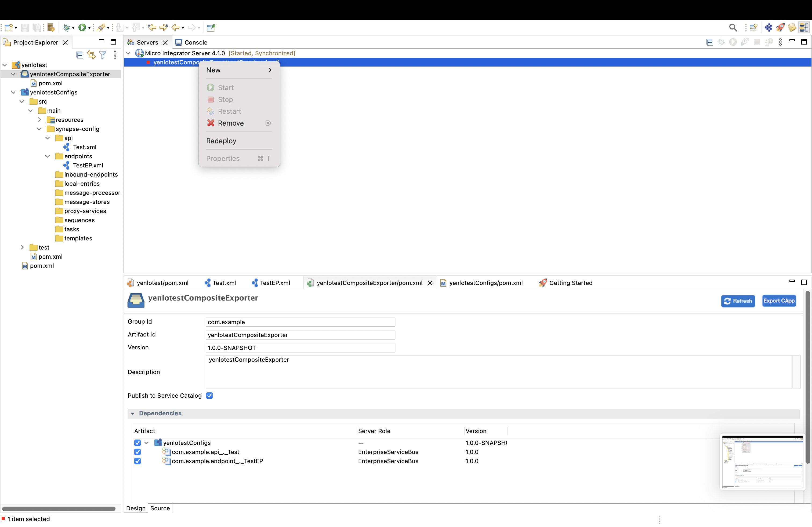
Task: Uncheck the yenlotestConfigs dependency checkbox
Action: 137,442
